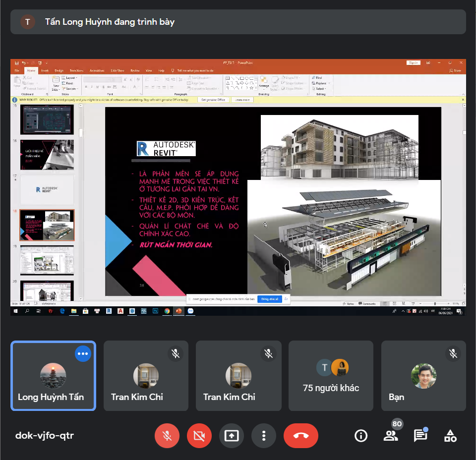Open File Explorer from taskbar

click(x=74, y=311)
